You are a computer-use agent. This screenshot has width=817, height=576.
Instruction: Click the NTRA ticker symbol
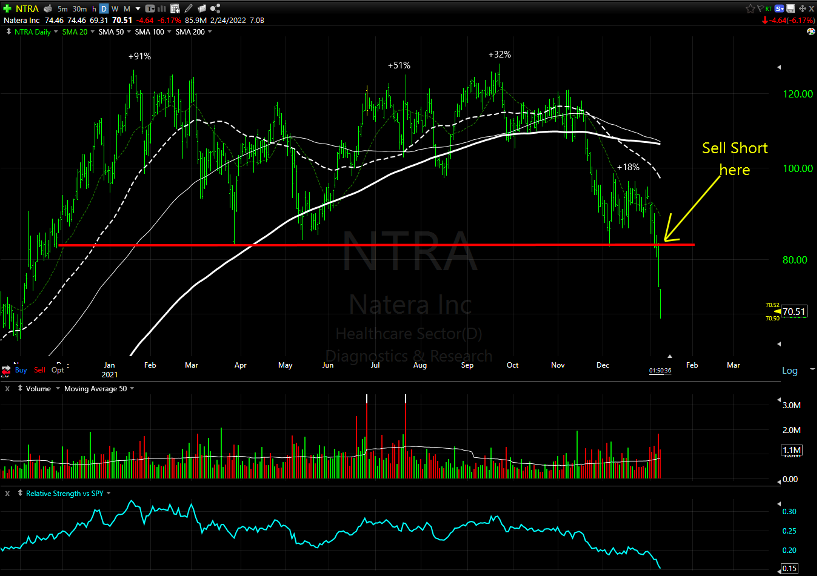(x=27, y=9)
